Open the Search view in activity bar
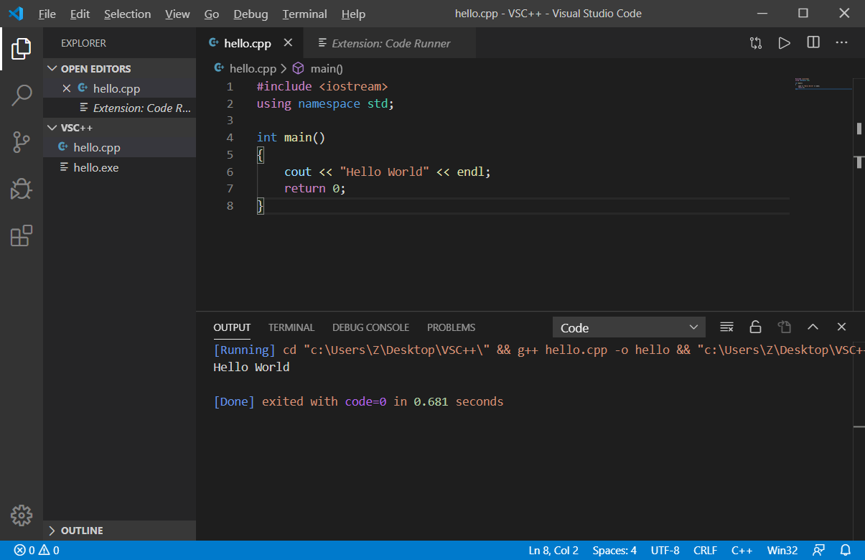Viewport: 865px width, 560px height. point(21,95)
